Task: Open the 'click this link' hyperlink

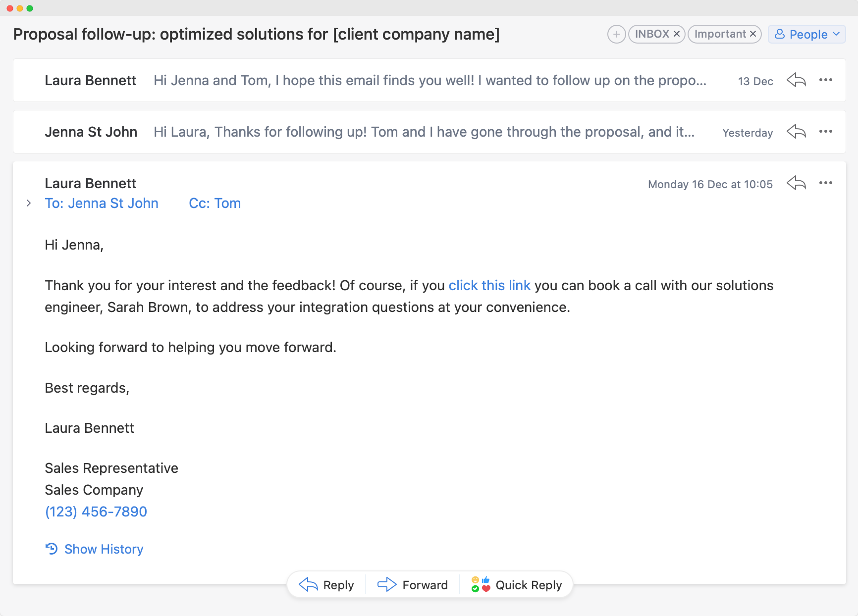Action: [x=489, y=286]
